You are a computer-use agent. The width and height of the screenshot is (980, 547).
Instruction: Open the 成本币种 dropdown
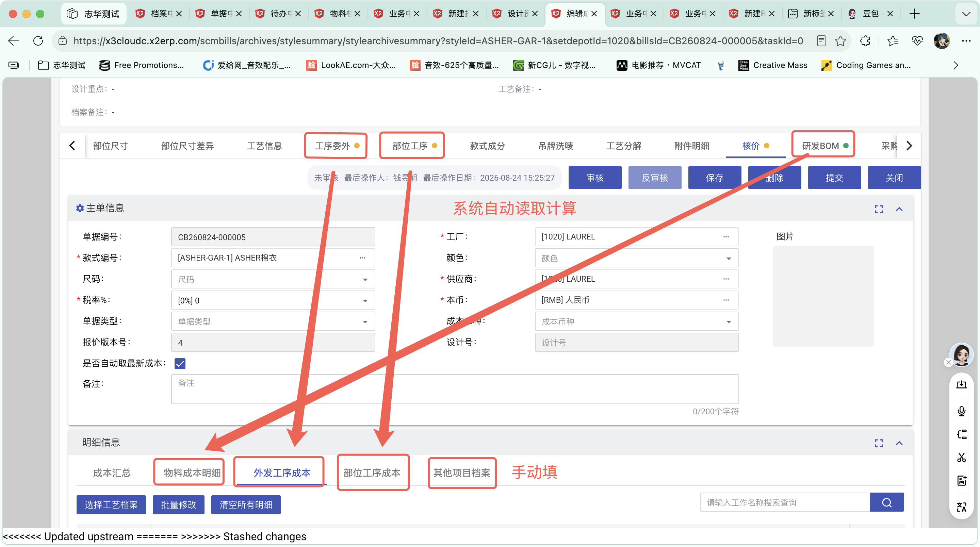(636, 321)
